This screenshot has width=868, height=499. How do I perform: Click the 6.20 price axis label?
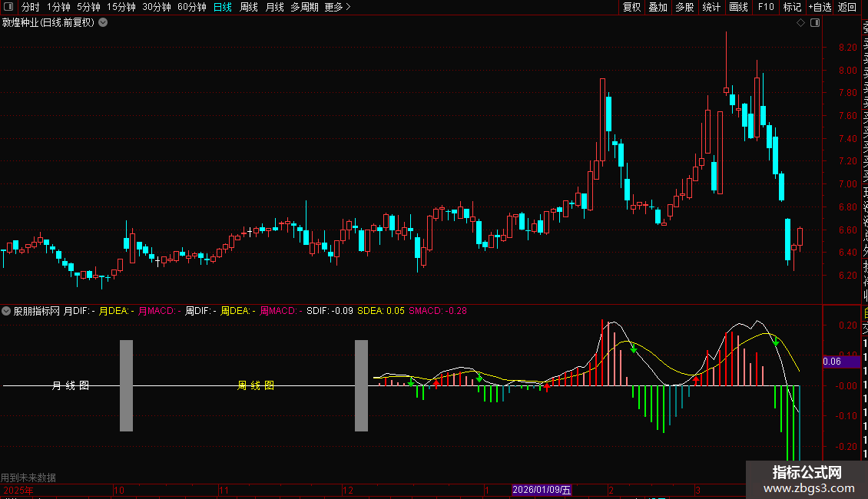(x=847, y=276)
